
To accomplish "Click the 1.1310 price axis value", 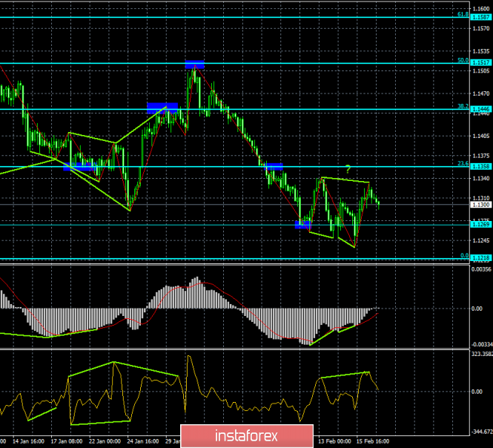I will 481,198.
